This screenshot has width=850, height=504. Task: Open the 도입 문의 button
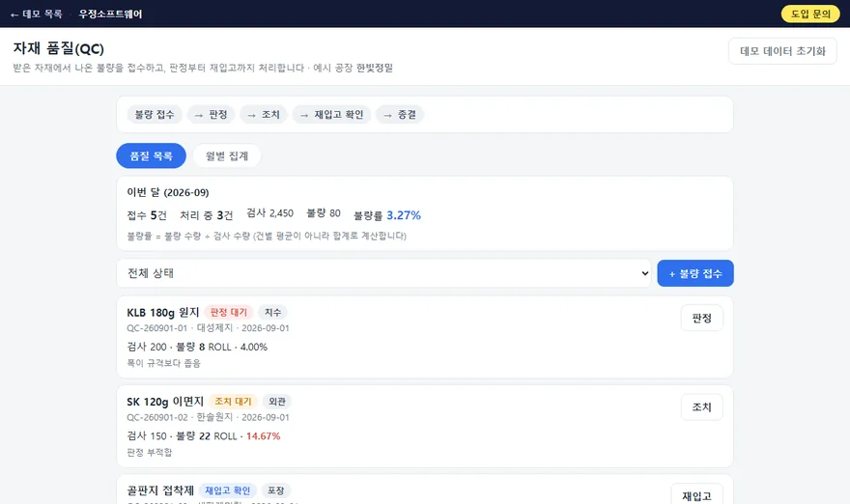tap(810, 14)
